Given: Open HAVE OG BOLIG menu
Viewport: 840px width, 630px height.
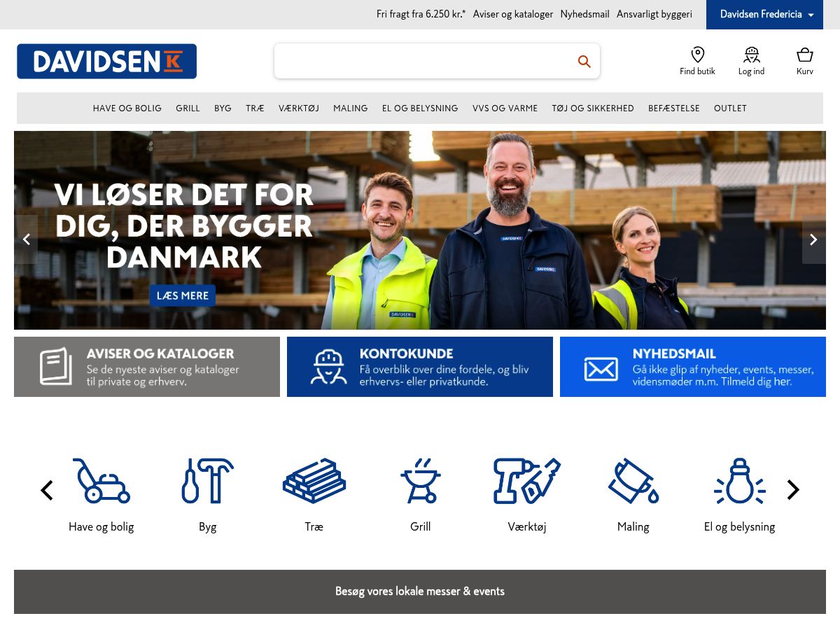Looking at the screenshot, I should pyautogui.click(x=127, y=108).
